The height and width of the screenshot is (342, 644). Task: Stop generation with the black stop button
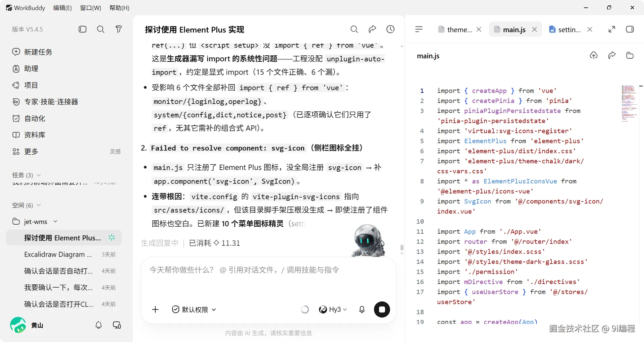382,309
